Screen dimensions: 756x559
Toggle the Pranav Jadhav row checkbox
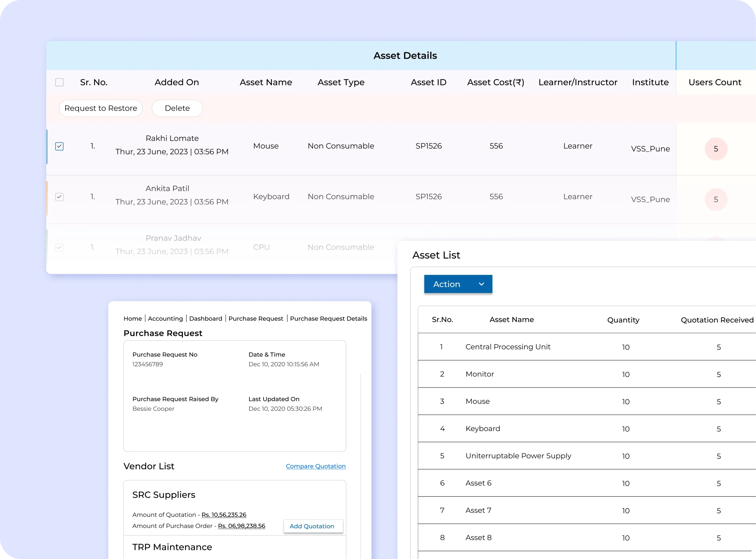coord(59,247)
